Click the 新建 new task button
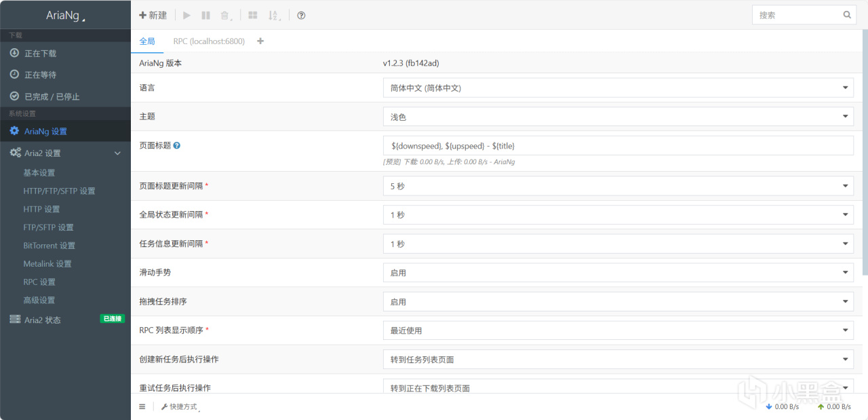The height and width of the screenshot is (420, 868). tap(153, 15)
